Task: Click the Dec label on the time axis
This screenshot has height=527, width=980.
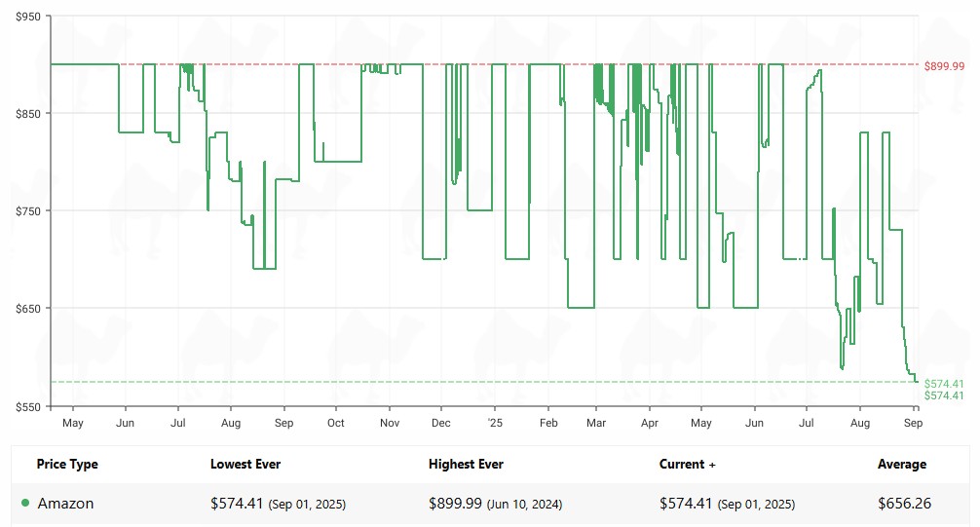Action: tap(440, 424)
